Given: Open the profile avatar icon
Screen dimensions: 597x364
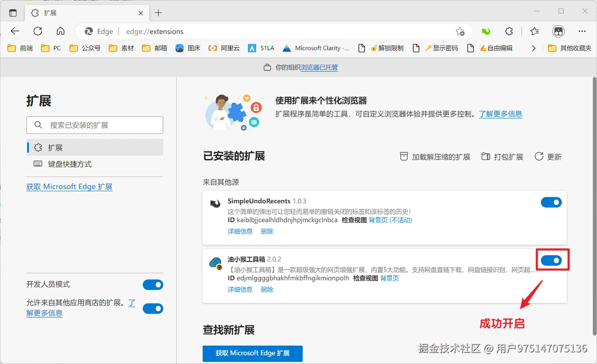Looking at the screenshot, I should [x=558, y=31].
